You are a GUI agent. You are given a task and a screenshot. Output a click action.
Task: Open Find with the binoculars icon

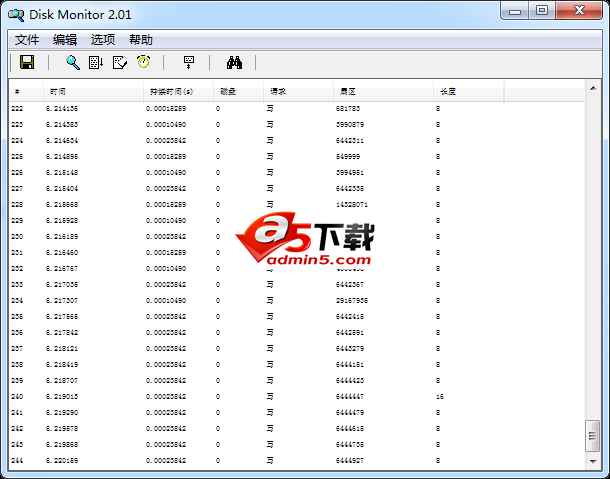[234, 62]
